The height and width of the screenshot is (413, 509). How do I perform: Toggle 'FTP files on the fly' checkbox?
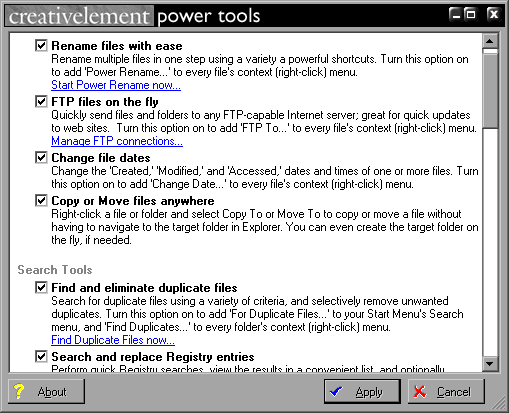click(41, 101)
